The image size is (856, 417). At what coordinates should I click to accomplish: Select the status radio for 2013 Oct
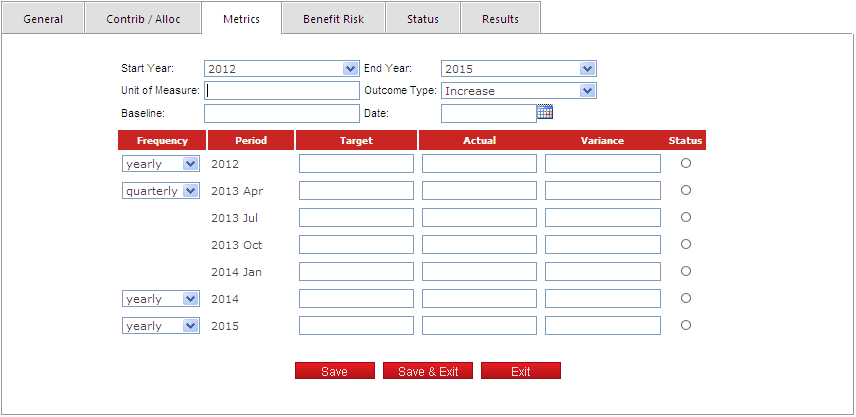pyautogui.click(x=686, y=244)
